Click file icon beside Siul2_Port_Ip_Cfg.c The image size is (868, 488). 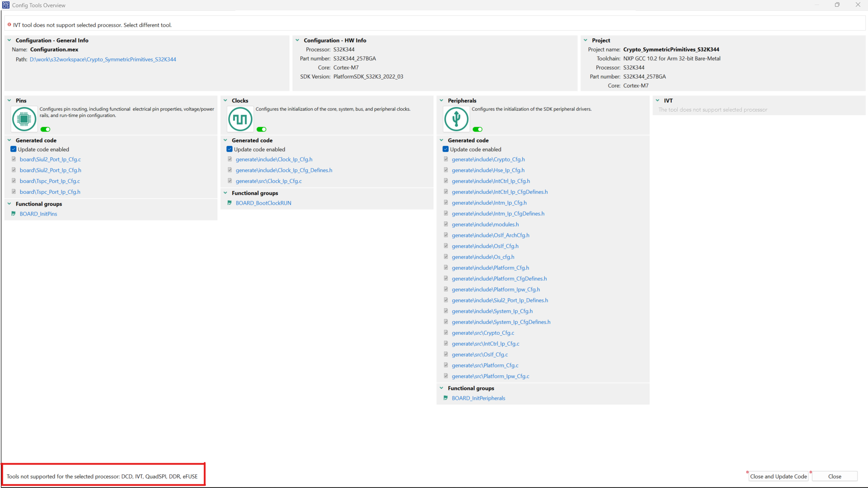pos(14,159)
